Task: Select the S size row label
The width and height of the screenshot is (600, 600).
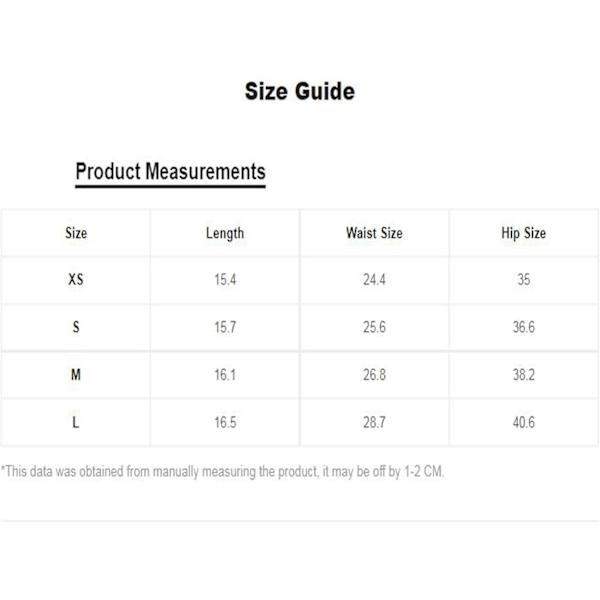Action: click(x=76, y=327)
